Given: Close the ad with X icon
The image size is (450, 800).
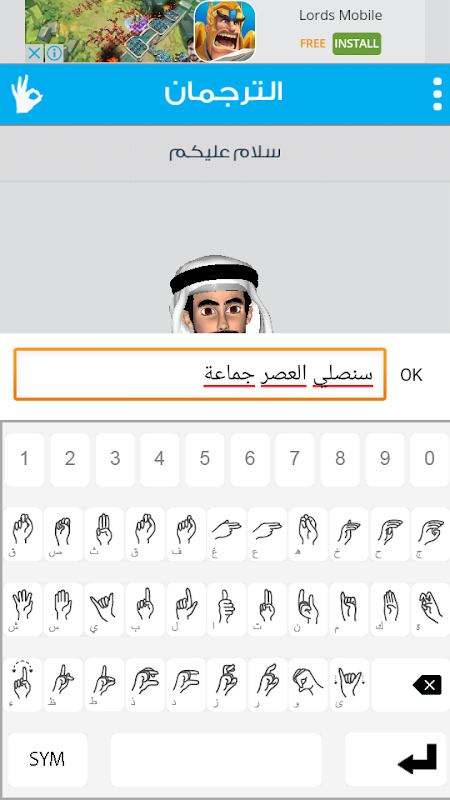Looking at the screenshot, I should [x=34, y=53].
